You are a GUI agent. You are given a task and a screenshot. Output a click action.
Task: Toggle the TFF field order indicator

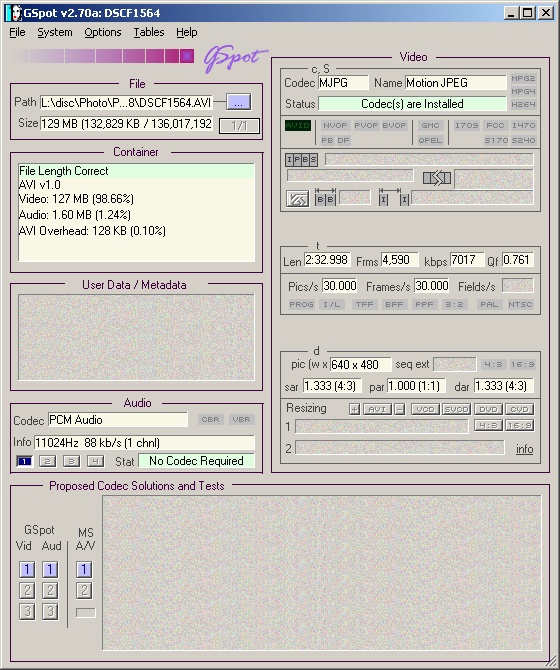[x=364, y=305]
